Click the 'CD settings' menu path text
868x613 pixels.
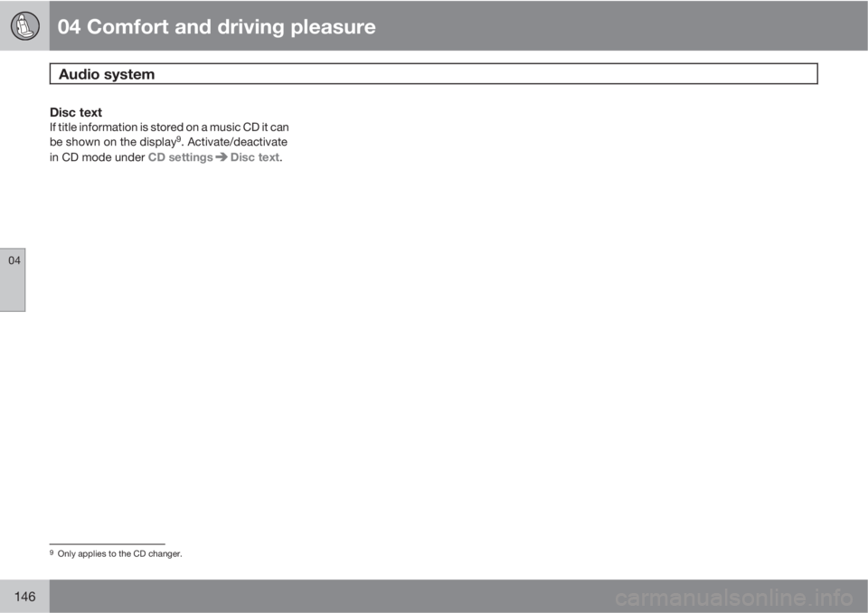181,157
